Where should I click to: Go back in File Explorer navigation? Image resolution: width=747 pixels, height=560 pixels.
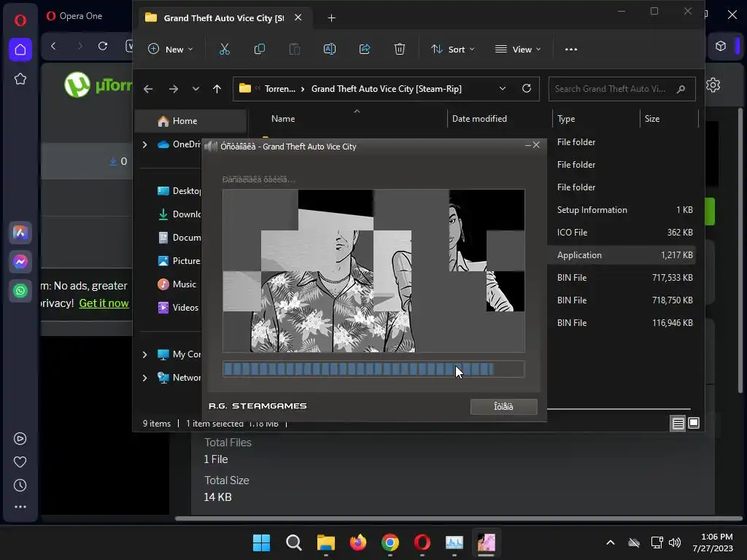(x=148, y=89)
